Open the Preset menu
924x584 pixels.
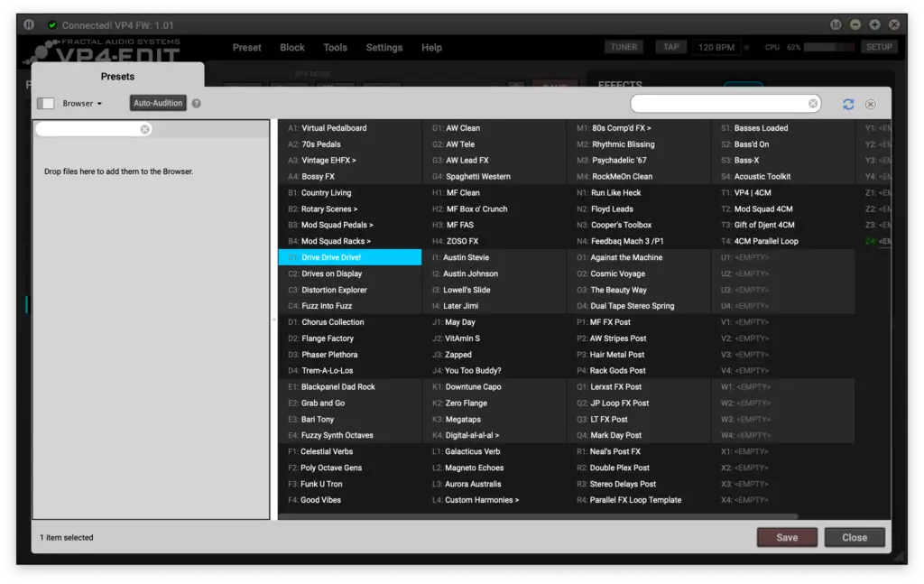pyautogui.click(x=246, y=48)
